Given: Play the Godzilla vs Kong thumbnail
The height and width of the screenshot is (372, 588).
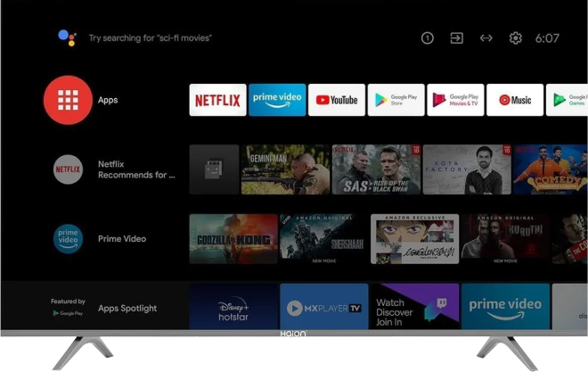Looking at the screenshot, I should click(233, 239).
